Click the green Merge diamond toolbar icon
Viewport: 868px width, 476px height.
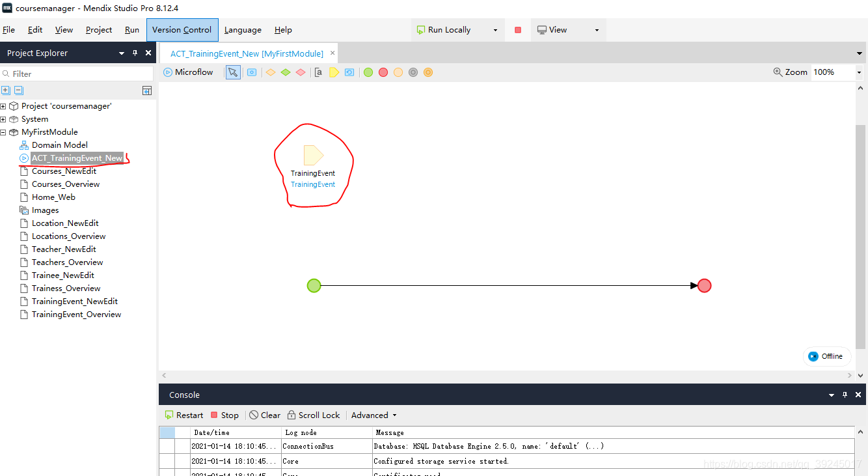click(286, 72)
